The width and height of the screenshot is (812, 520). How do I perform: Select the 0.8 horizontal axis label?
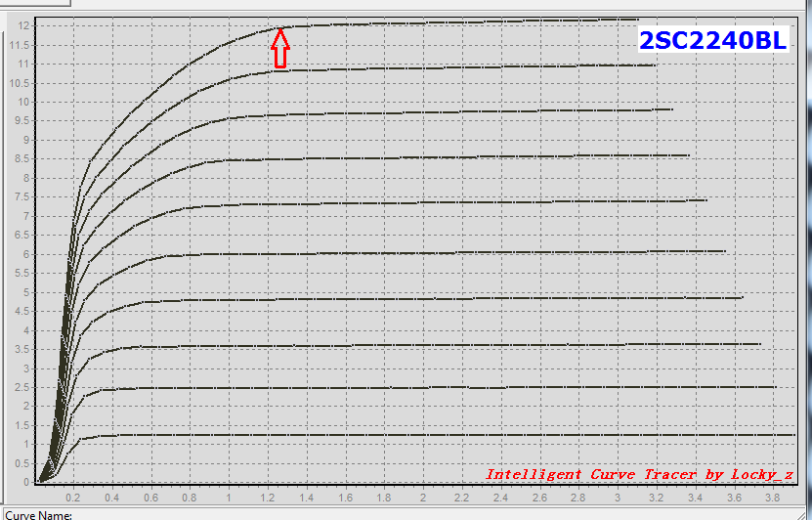click(190, 498)
